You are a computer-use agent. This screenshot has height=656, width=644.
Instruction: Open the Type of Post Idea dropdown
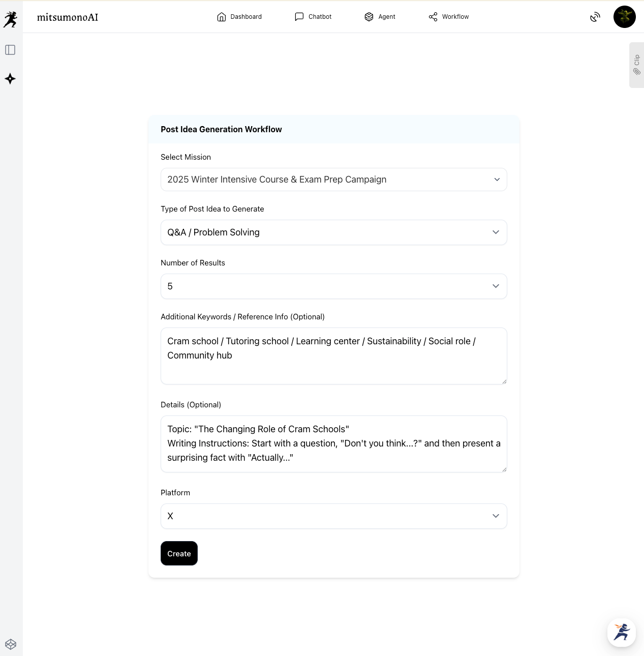point(333,232)
